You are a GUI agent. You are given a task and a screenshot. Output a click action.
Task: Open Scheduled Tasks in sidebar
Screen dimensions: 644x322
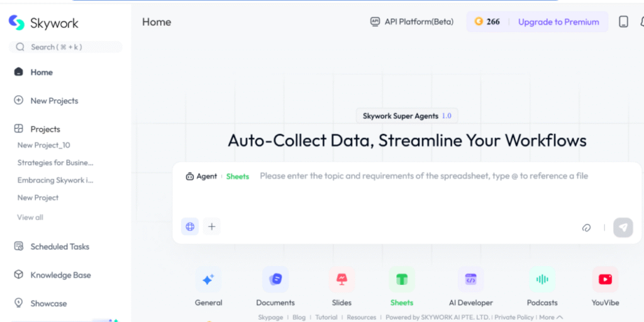tap(60, 247)
